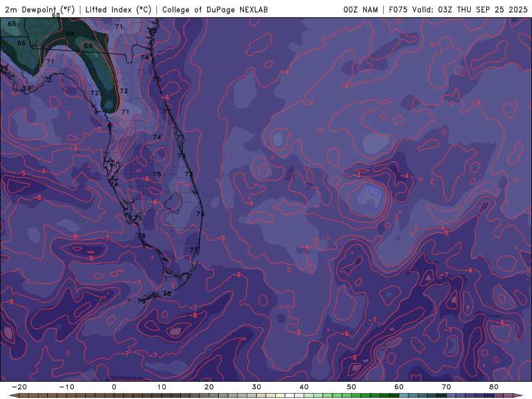Viewport: 532px width, 399px height.
Task: Click the red '-2' lifted index contour label
Action: [x=98, y=130]
